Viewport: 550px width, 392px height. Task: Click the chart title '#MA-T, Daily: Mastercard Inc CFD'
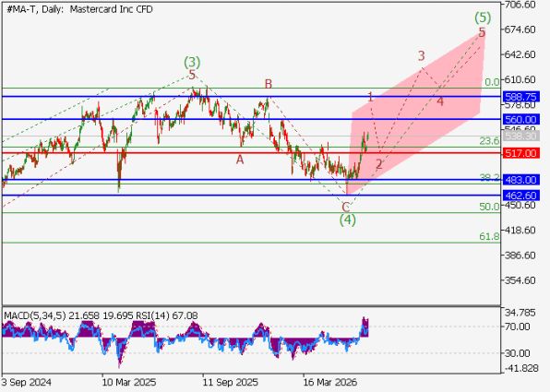(x=79, y=9)
